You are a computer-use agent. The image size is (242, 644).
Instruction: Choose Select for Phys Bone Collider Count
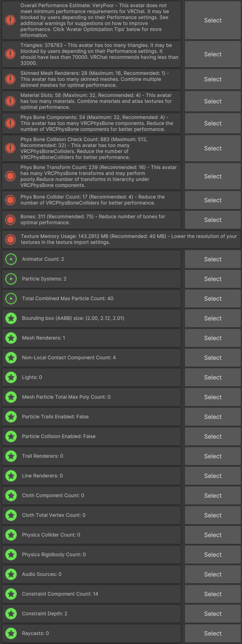click(213, 200)
